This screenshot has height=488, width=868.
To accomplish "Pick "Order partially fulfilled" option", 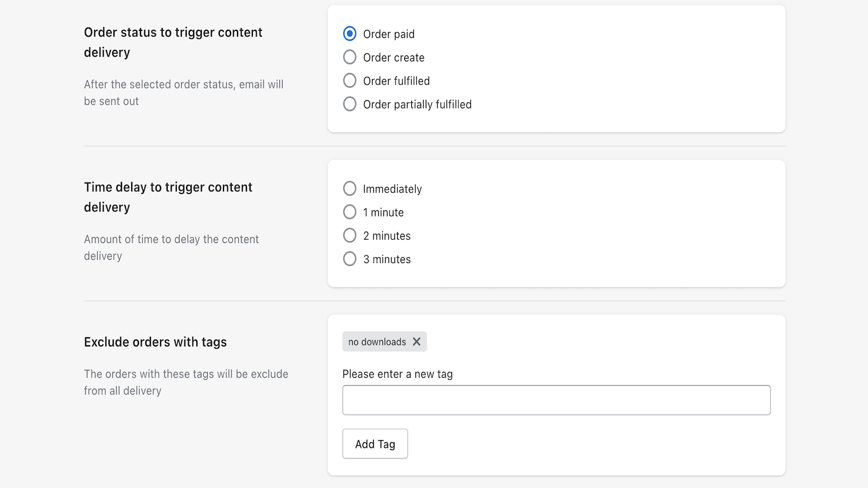I will pyautogui.click(x=349, y=104).
